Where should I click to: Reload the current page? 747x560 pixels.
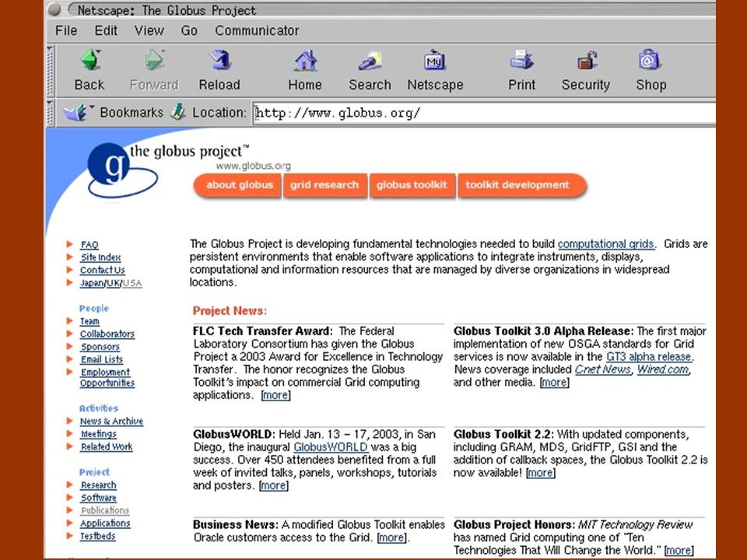click(219, 61)
